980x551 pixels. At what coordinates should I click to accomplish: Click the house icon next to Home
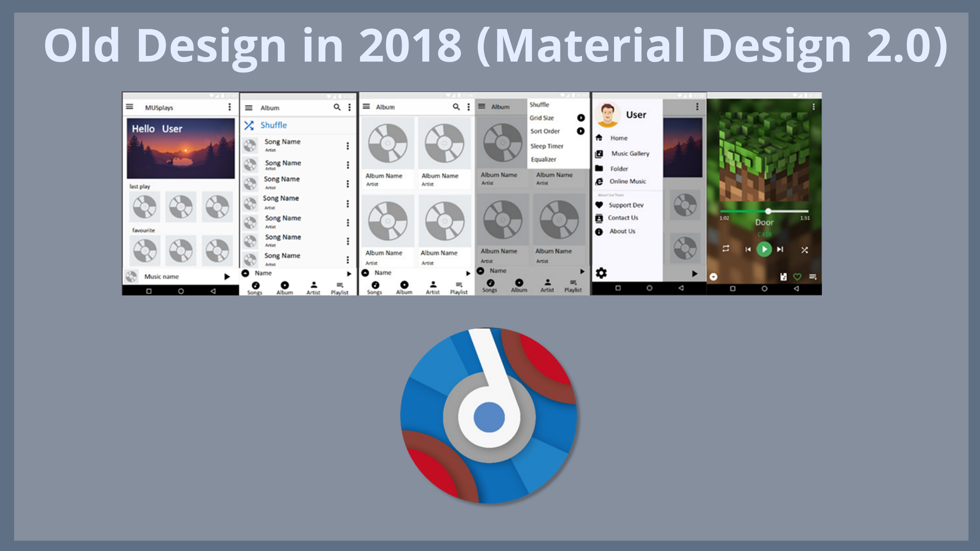599,138
